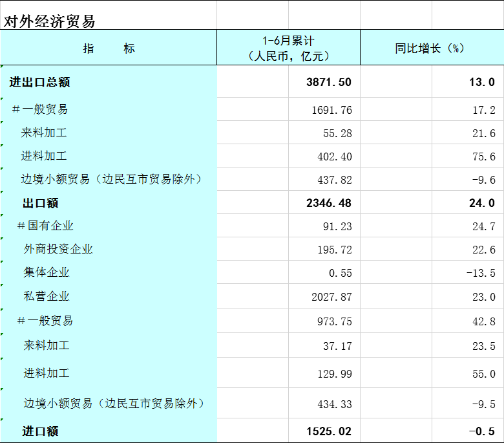
Task: Select the value 1691.76
Action: tap(331, 110)
